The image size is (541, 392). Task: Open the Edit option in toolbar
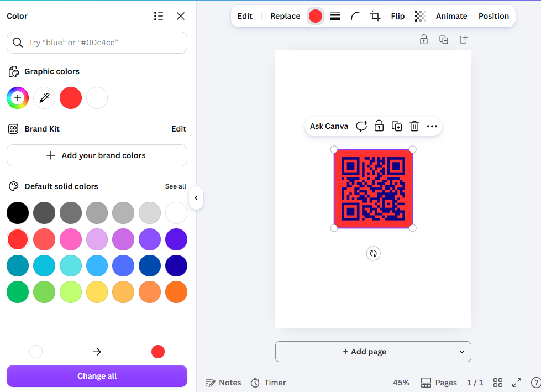coord(245,16)
